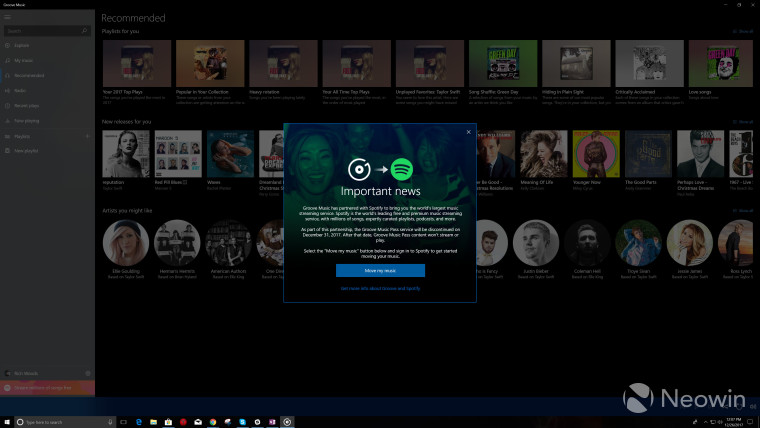Show all Artists you might like
The height and width of the screenshot is (428, 760).
pyautogui.click(x=743, y=211)
